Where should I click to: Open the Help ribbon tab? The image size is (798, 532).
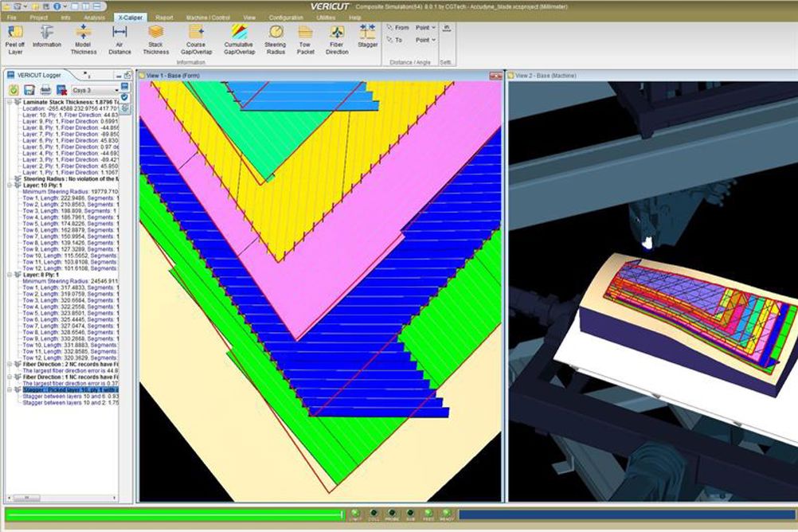click(354, 18)
